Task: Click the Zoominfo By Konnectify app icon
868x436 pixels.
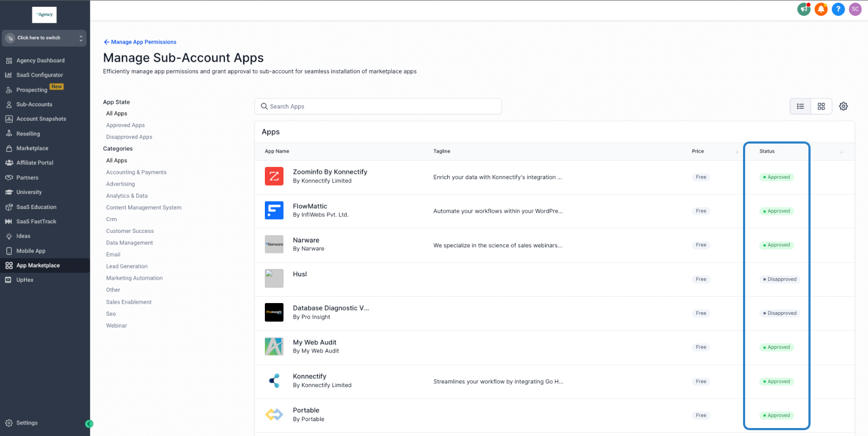Action: (x=274, y=176)
